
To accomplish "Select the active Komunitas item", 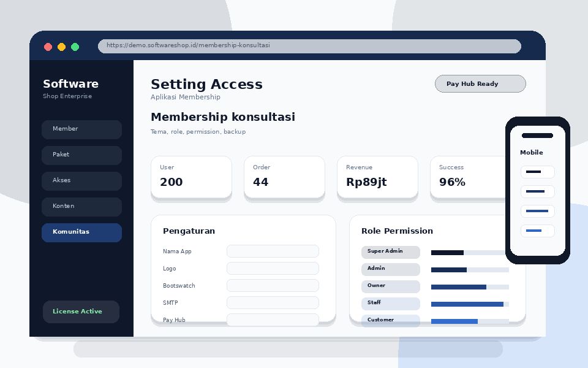I will tap(81, 232).
